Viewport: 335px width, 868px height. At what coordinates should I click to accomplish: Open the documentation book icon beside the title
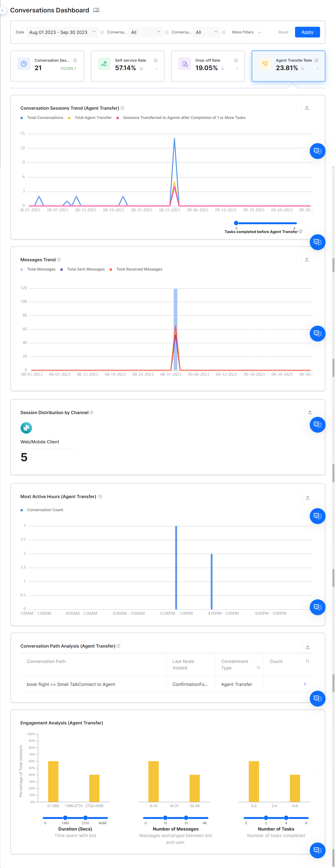pyautogui.click(x=96, y=10)
